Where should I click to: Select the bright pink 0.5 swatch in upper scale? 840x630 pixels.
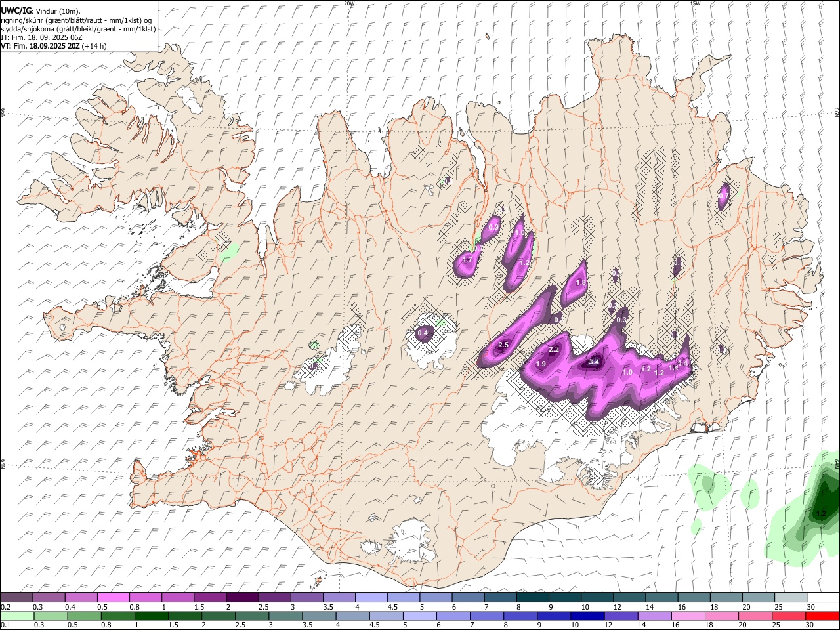113,597
